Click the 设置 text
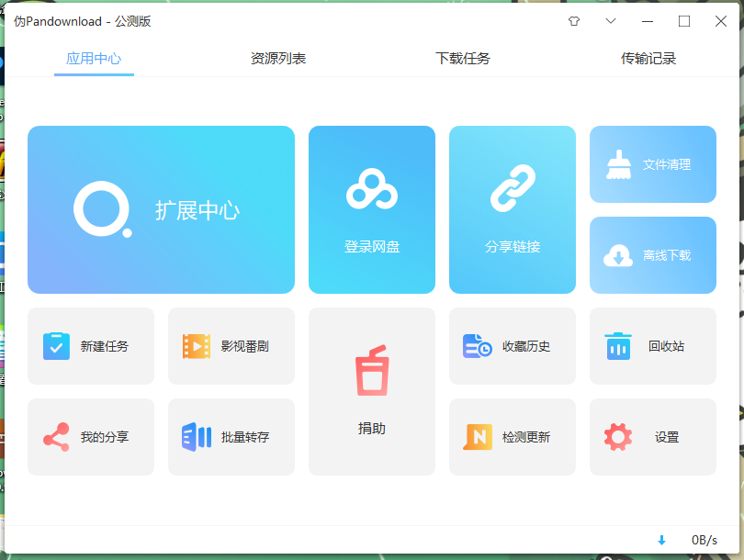 (x=667, y=437)
